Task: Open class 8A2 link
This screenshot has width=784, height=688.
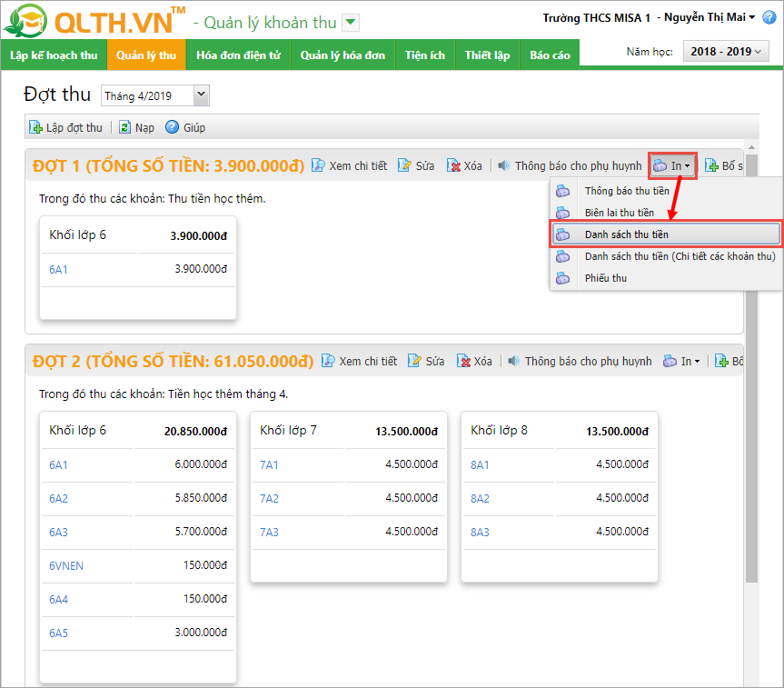Action: [480, 498]
